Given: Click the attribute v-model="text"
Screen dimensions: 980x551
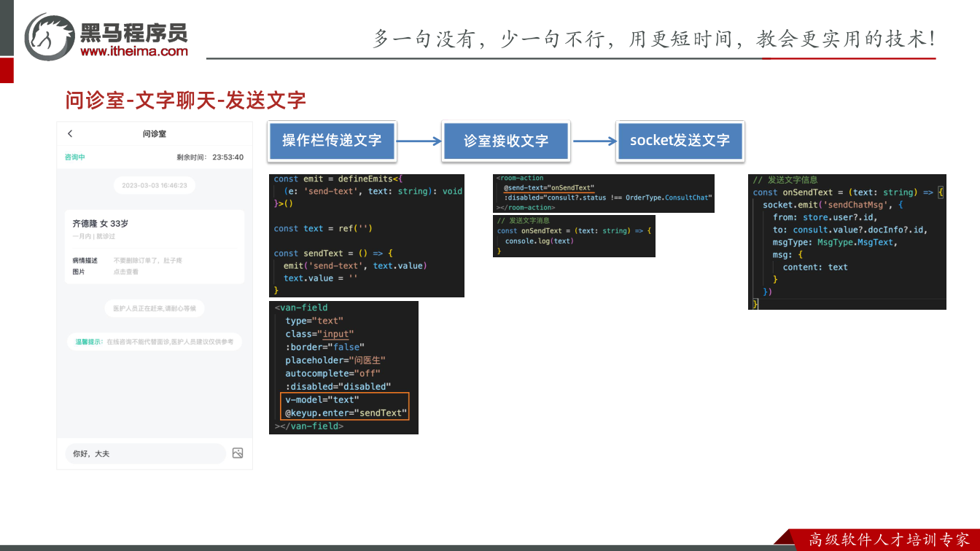Looking at the screenshot, I should coord(322,399).
